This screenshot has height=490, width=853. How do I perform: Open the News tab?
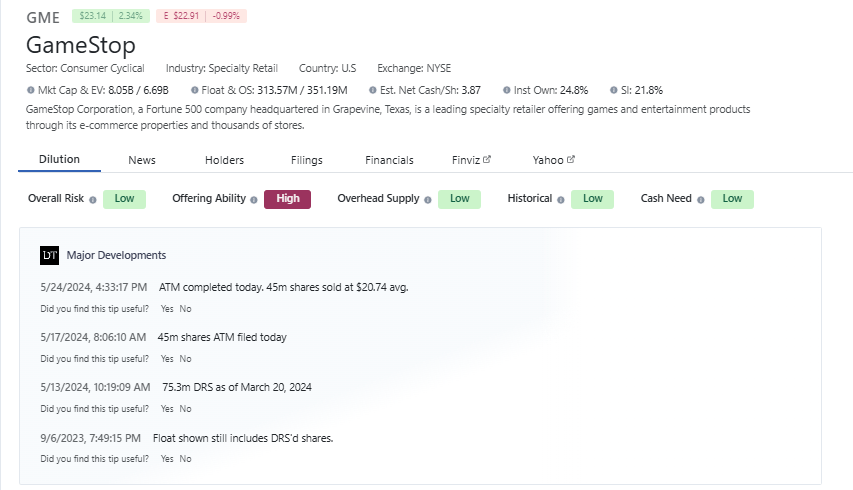[142, 160]
